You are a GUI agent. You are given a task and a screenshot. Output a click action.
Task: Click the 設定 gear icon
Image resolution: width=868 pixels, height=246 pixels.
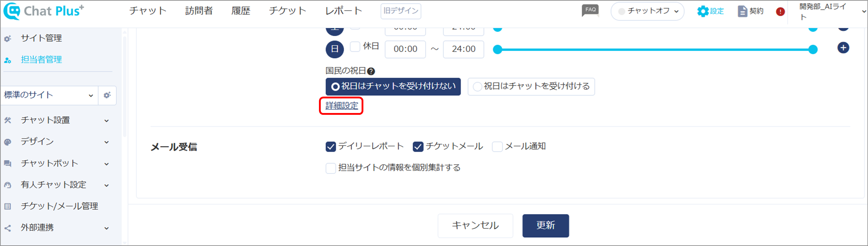click(703, 11)
